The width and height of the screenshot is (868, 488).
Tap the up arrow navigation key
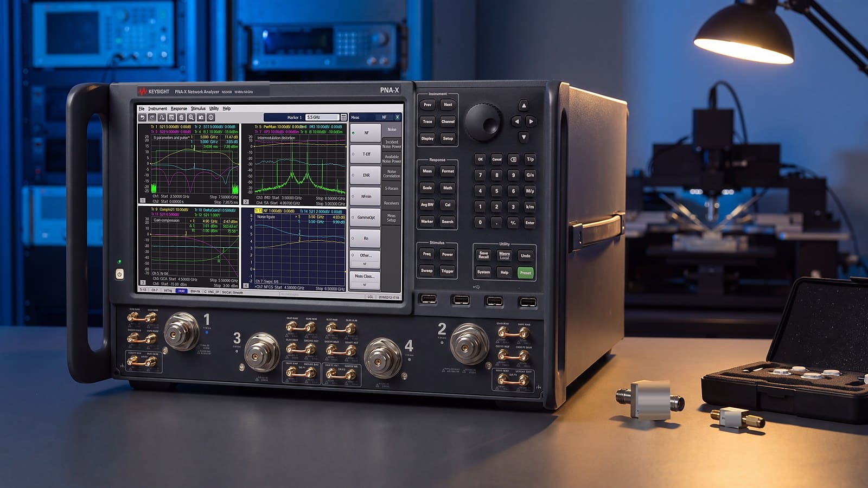(x=523, y=105)
